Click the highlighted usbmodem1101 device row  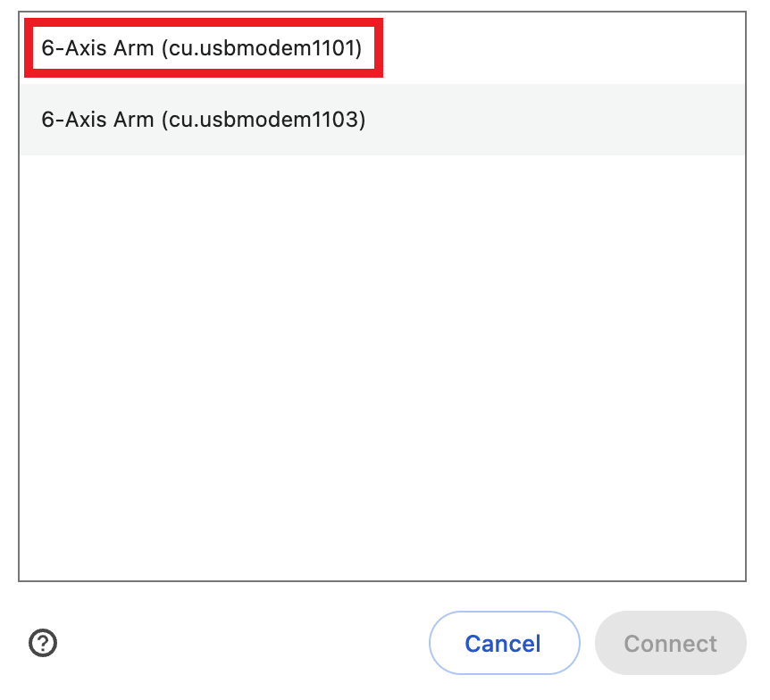point(202,47)
